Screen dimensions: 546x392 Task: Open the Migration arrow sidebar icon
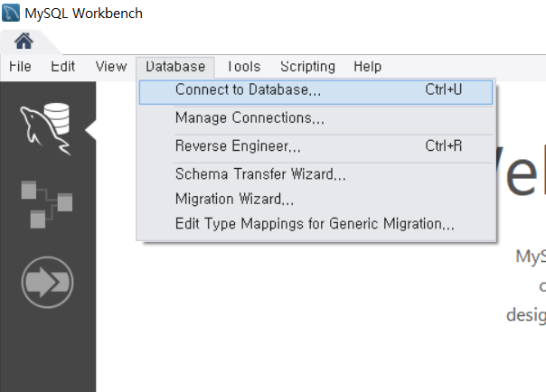coord(47,282)
